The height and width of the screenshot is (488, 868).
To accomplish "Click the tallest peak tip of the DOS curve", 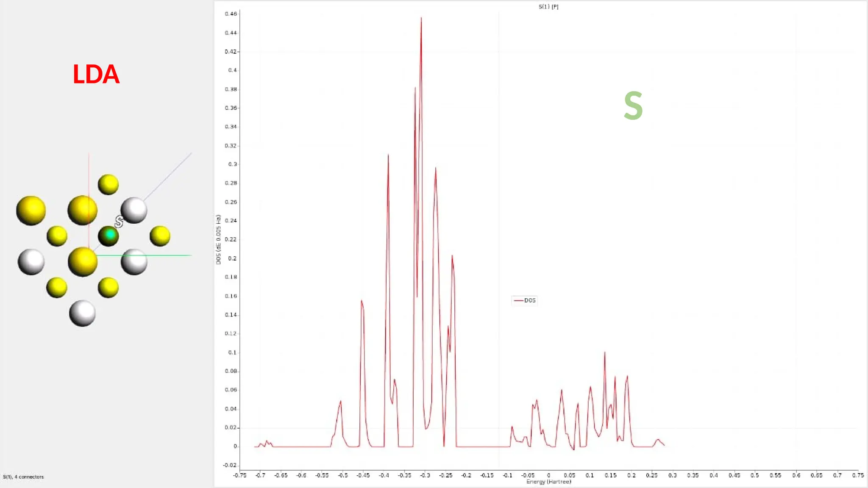I will pyautogui.click(x=421, y=18).
